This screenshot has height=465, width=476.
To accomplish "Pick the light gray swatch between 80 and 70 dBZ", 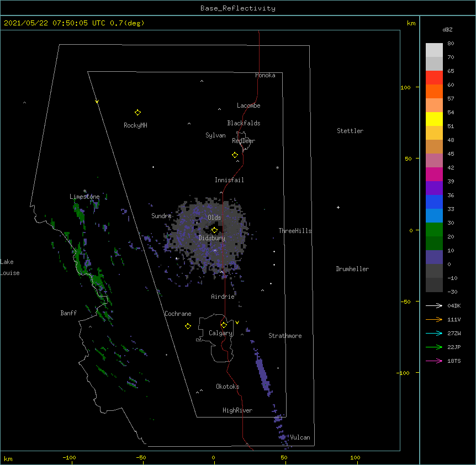I will 434,50.
